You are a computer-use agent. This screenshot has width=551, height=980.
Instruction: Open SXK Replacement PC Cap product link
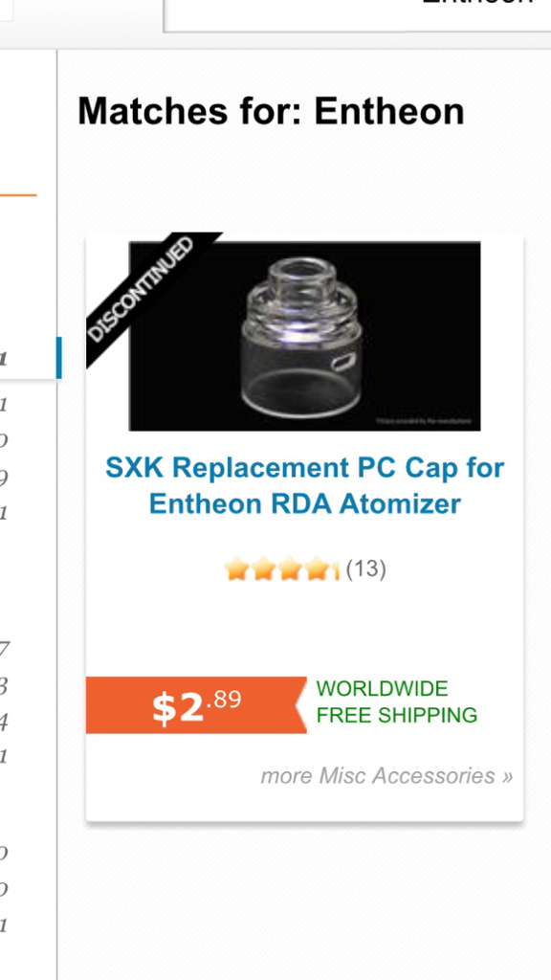tap(304, 485)
